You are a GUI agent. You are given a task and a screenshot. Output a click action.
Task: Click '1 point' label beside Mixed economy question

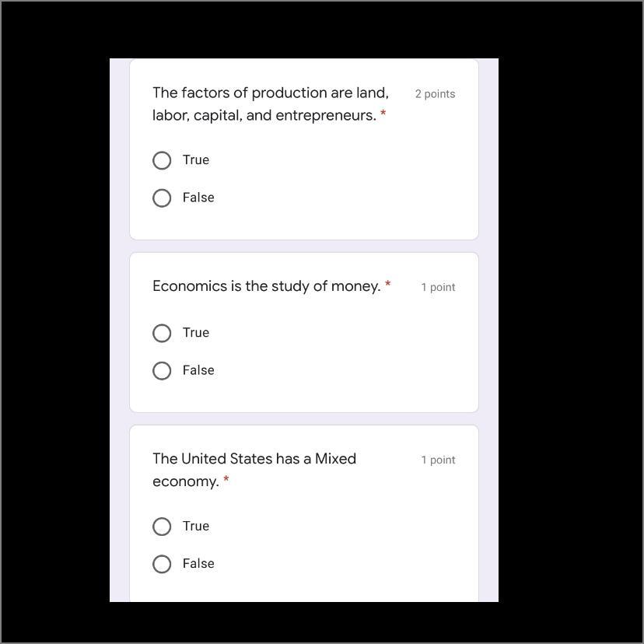(438, 460)
